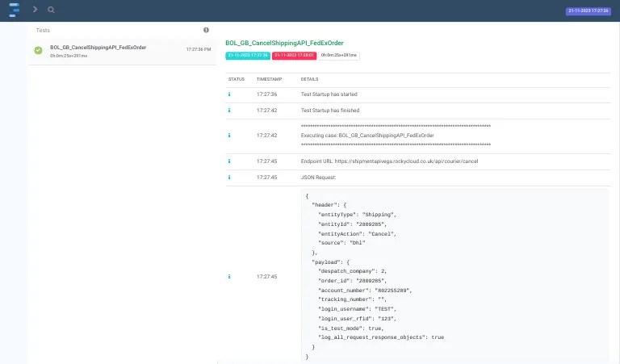Image resolution: width=620 pixels, height=364 pixels.
Task: Click the DETAILS column header
Action: point(310,79)
